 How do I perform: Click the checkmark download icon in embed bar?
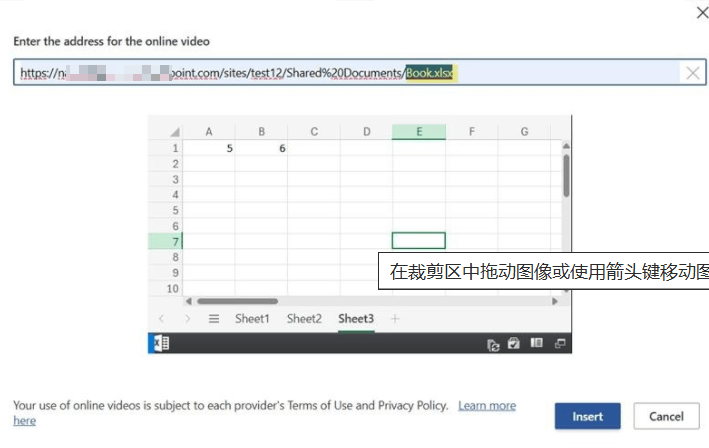tap(514, 343)
